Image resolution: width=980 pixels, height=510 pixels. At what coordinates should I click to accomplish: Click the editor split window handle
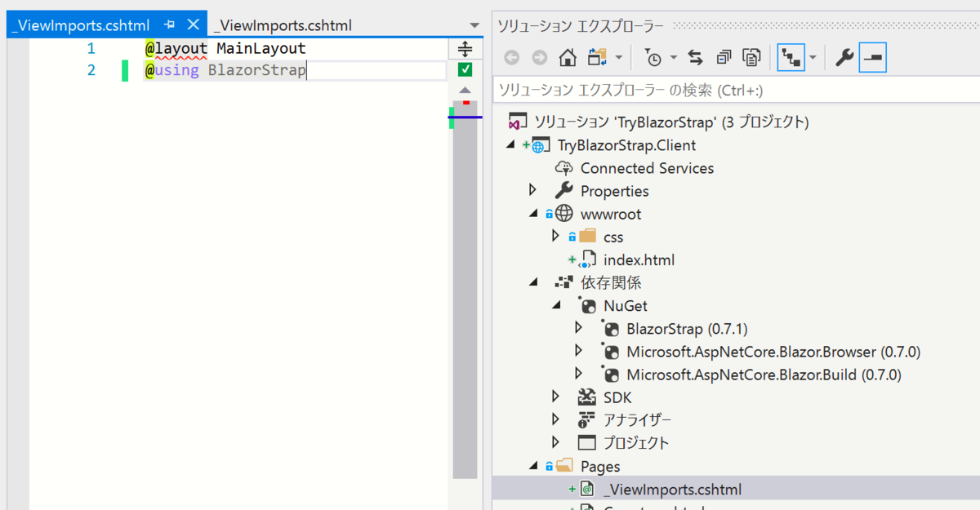[x=465, y=49]
